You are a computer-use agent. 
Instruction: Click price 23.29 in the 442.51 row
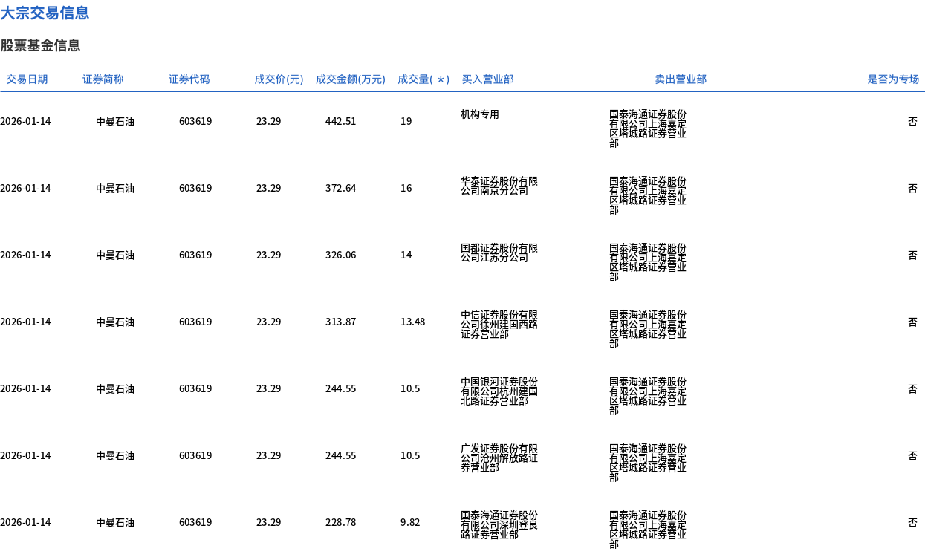pyautogui.click(x=269, y=121)
